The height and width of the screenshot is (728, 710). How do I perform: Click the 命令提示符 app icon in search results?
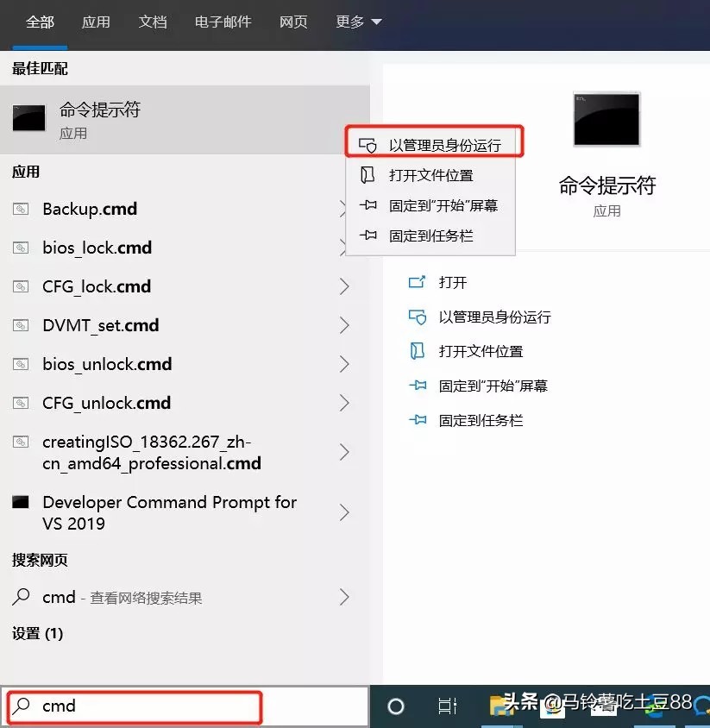(28, 116)
